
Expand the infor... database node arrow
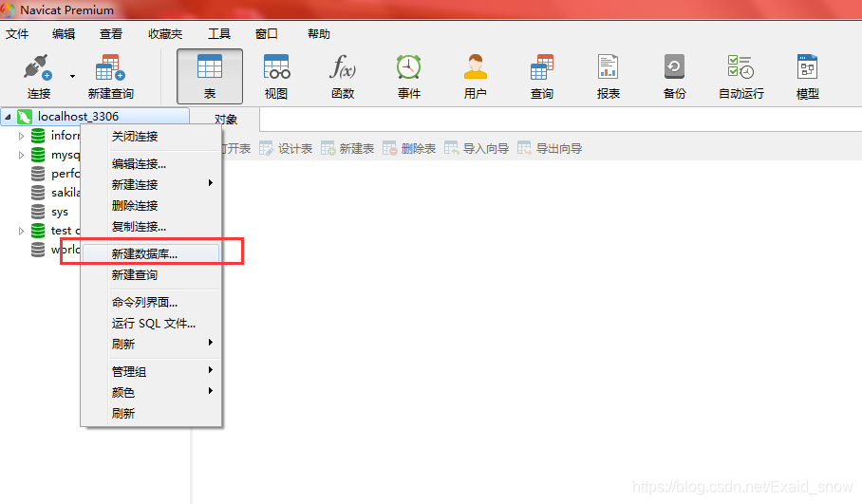pyautogui.click(x=22, y=136)
